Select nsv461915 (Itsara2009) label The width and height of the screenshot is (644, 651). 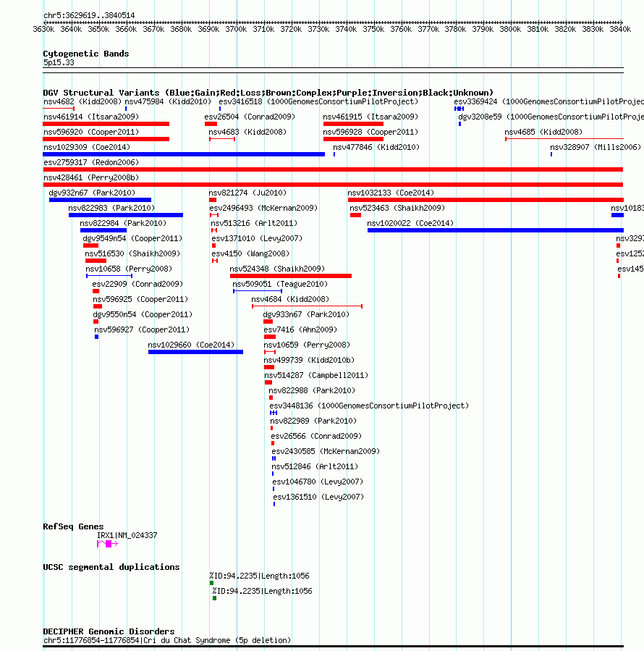[370, 117]
